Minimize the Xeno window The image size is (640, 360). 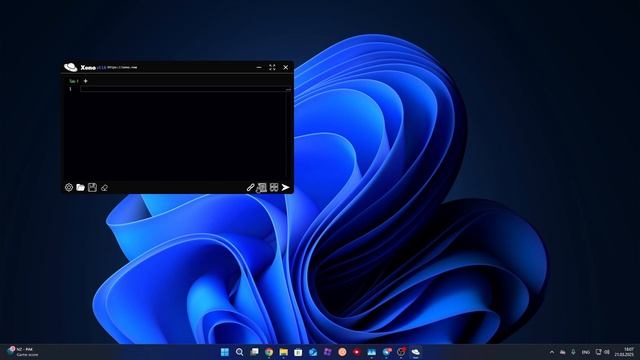(259, 67)
